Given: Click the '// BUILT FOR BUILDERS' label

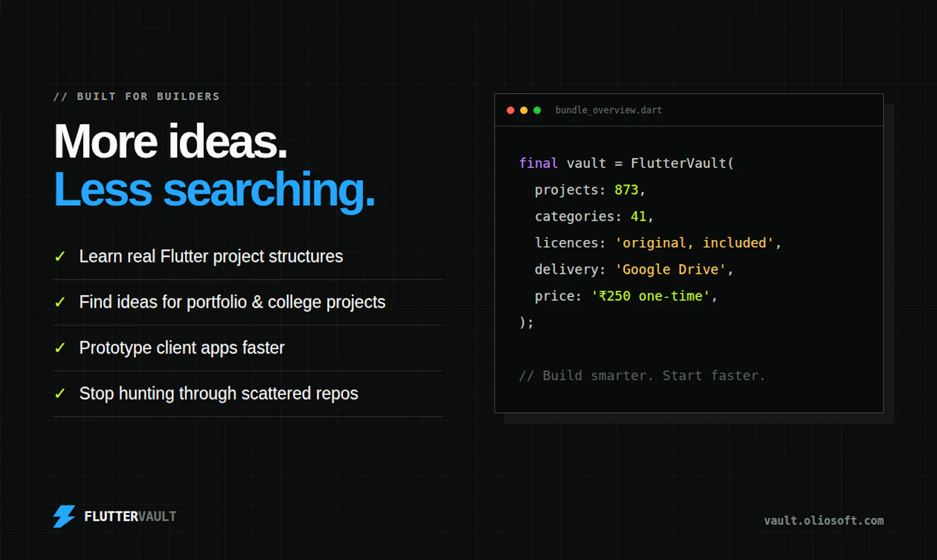Looking at the screenshot, I should pos(136,96).
